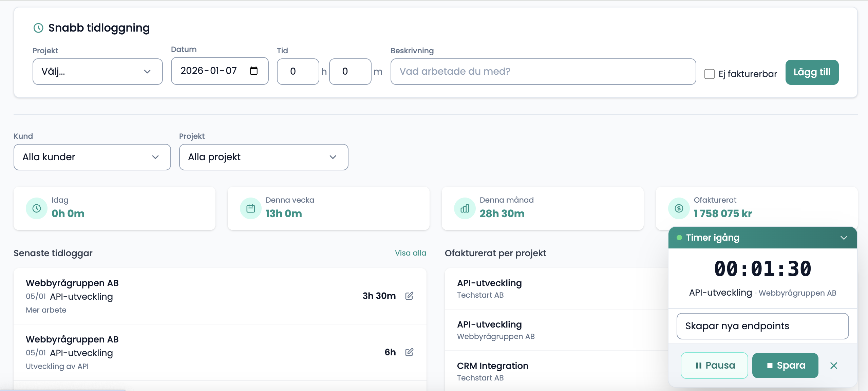Screen dimensions: 868x391
Task: Click the Ofakturerat dollar icon
Action: point(679,208)
